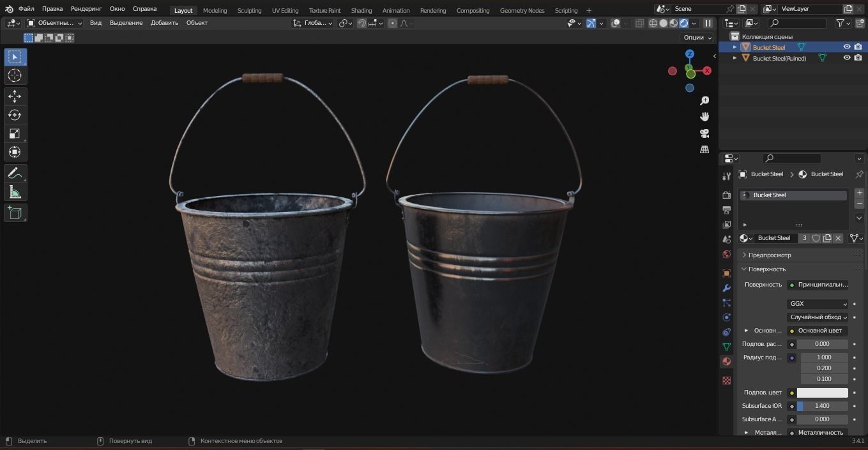868x450 pixels.
Task: Open the Texture properties tab
Action: [x=726, y=380]
